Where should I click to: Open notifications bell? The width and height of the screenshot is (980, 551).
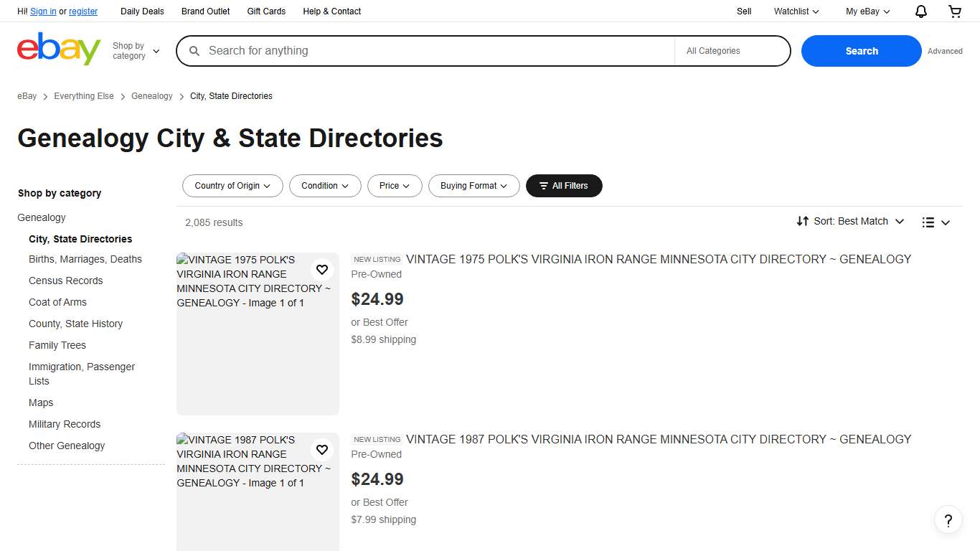(920, 11)
